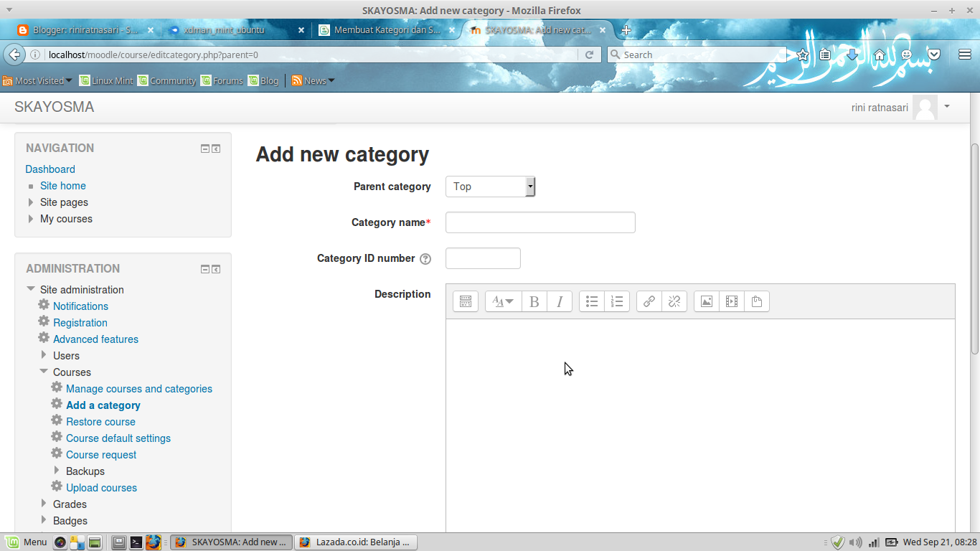Switch to the Blogger riniratnasari tab
This screenshot has height=551, width=980.
[85, 30]
